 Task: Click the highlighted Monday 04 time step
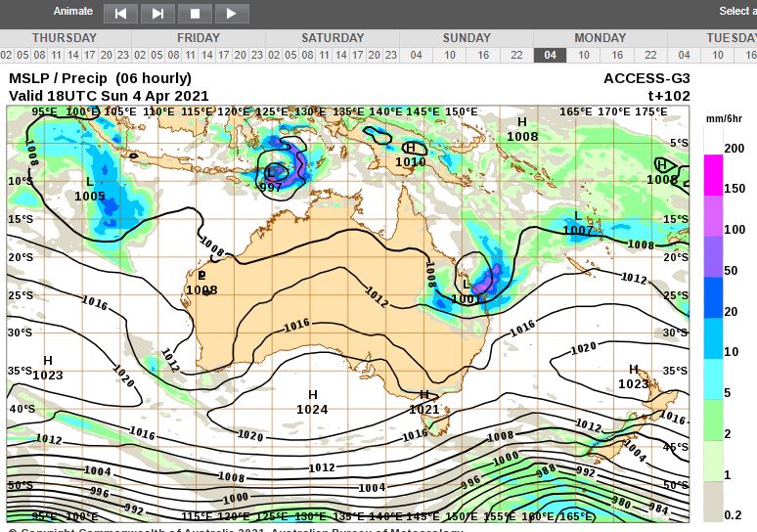pyautogui.click(x=551, y=55)
